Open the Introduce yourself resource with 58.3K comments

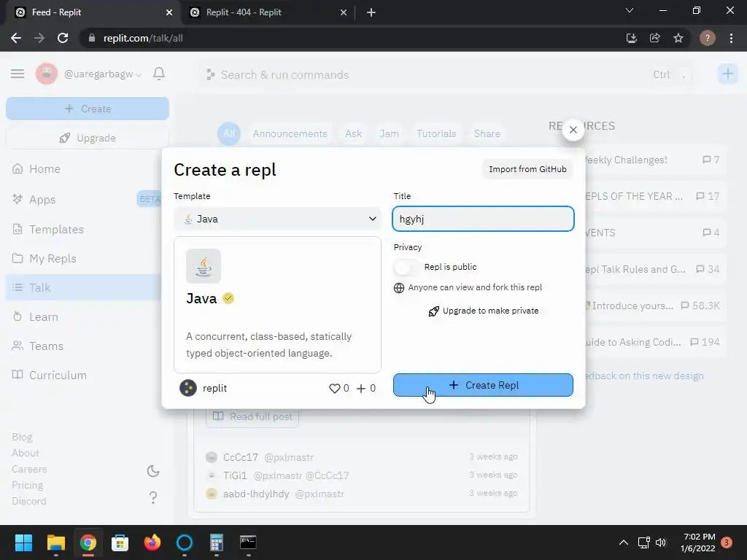click(x=656, y=306)
